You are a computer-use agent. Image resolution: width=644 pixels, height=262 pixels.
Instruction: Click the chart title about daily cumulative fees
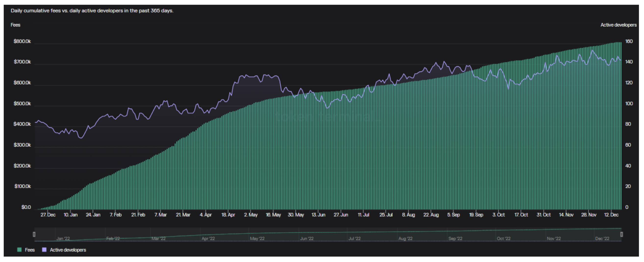[x=92, y=11]
